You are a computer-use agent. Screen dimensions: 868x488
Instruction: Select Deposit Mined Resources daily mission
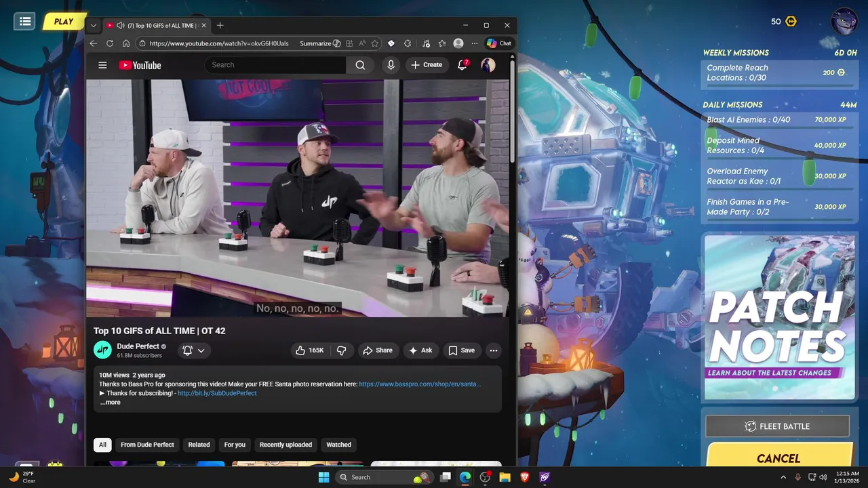click(x=778, y=146)
